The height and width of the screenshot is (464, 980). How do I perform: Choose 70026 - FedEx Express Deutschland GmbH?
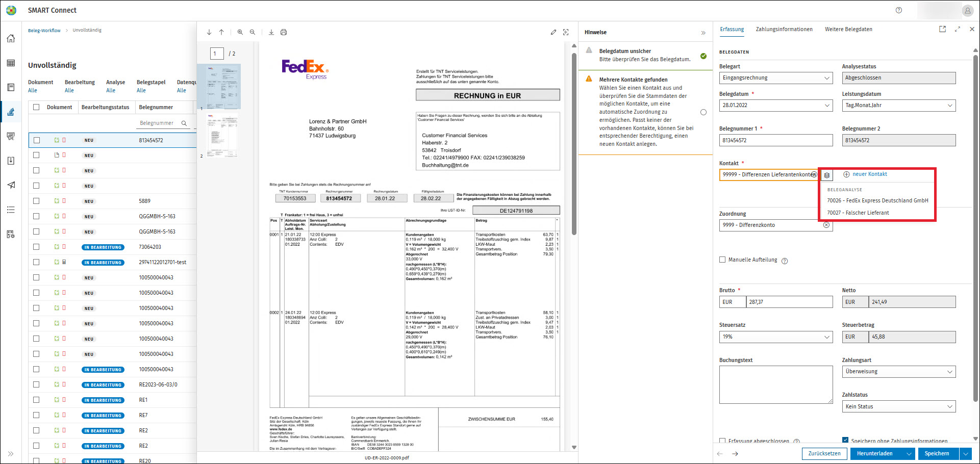click(x=877, y=201)
